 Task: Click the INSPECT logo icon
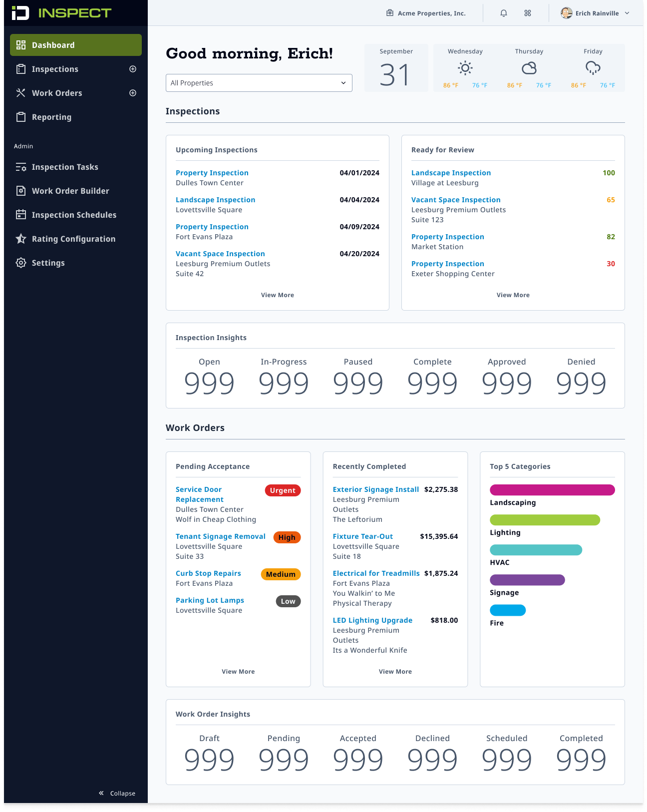tap(20, 13)
